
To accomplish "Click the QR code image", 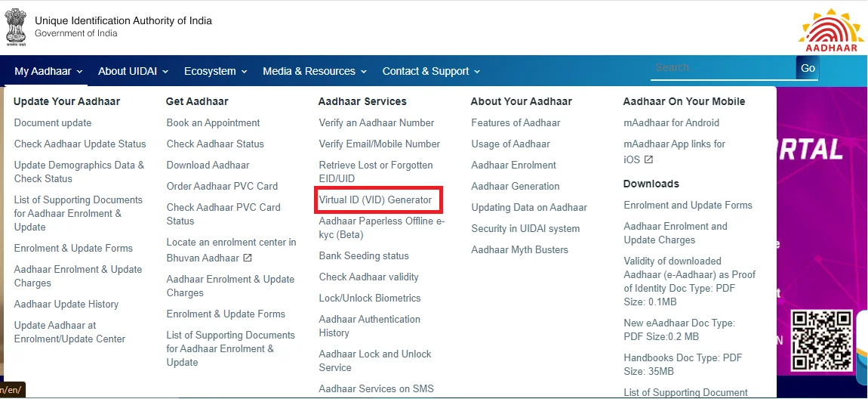I will [821, 340].
